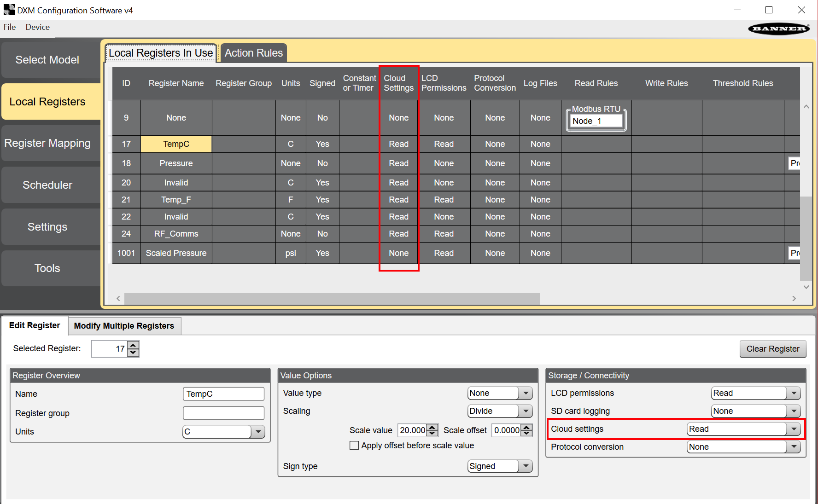This screenshot has width=818, height=504.
Task: Click the Selected Register number field
Action: (110, 349)
